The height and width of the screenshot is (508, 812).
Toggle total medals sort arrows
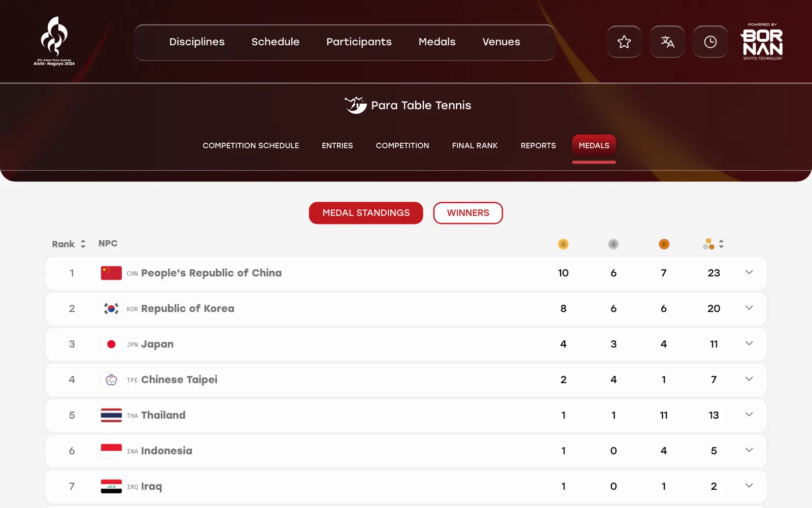click(x=721, y=244)
